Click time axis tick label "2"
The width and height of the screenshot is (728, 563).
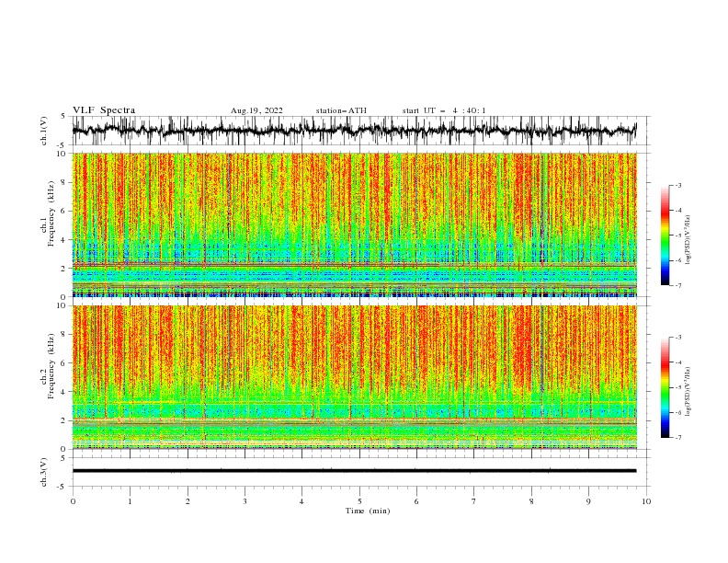click(188, 501)
